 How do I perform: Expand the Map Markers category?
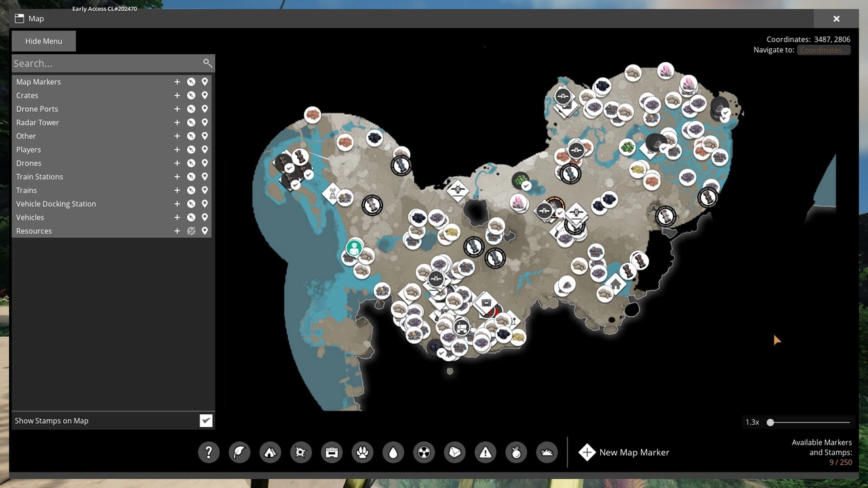(x=177, y=82)
